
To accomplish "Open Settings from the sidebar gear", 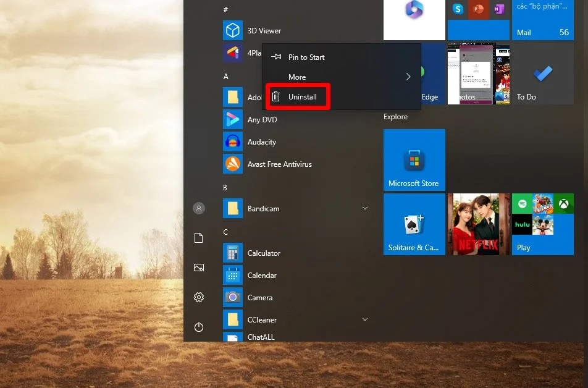I will [198, 297].
